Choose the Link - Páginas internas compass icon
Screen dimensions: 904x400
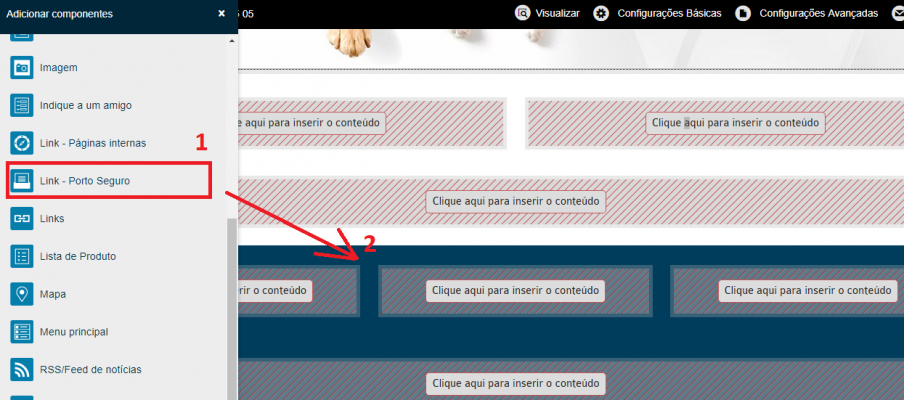[22, 143]
